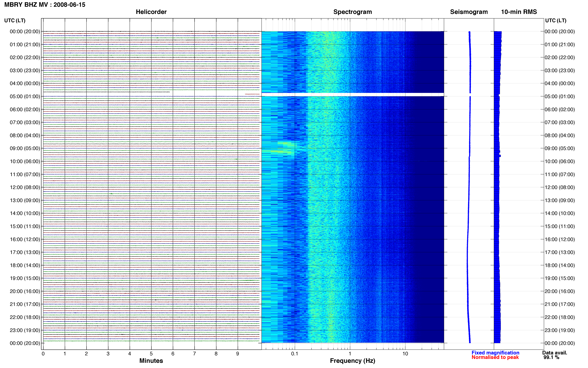The width and height of the screenshot is (588, 368).
Task: Click the 'Normalised to peak' legend text
Action: tap(495, 357)
